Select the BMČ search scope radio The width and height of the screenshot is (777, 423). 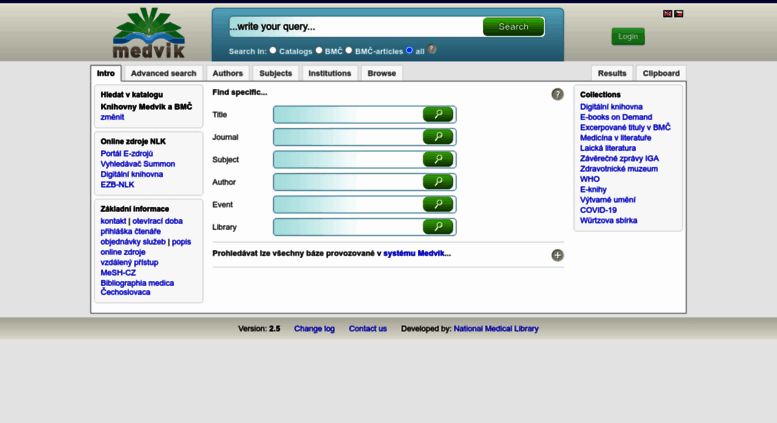click(x=319, y=51)
